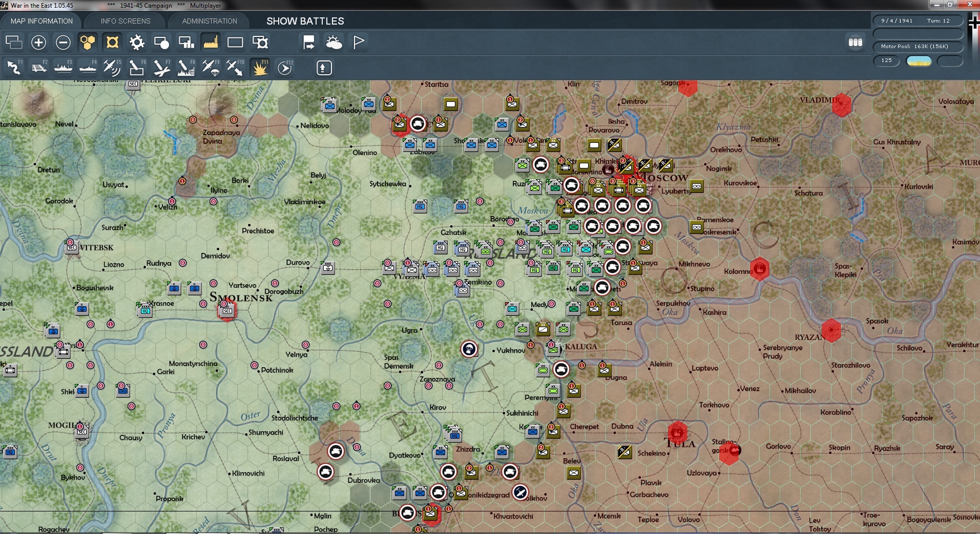Click the rectangle with cog frame icon
This screenshot has height=534, width=980.
tap(260, 42)
